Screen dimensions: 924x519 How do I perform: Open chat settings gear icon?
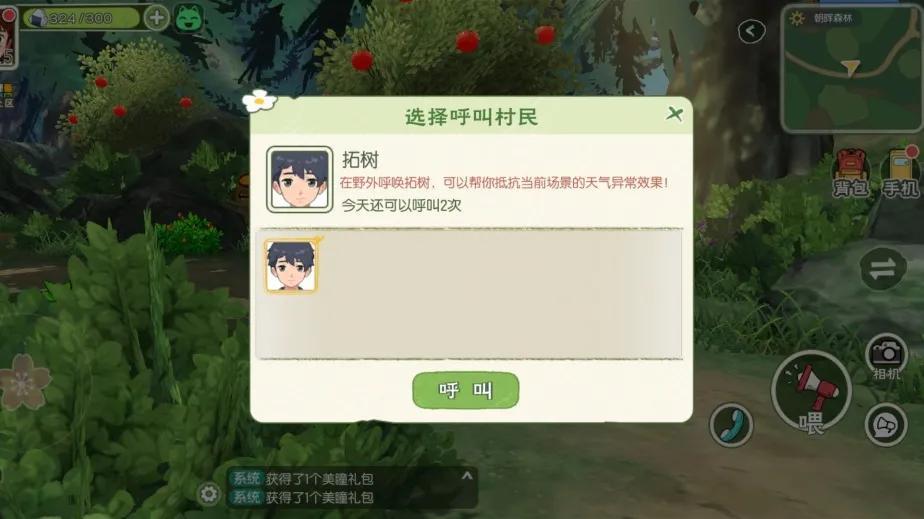209,494
